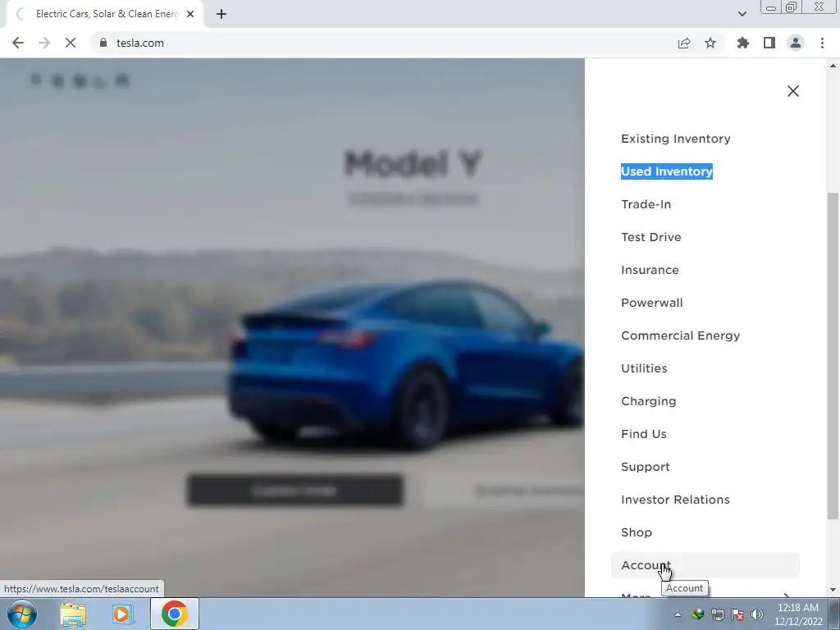The width and height of the screenshot is (840, 630).
Task: Open the Tesla Shop link
Action: point(637,532)
